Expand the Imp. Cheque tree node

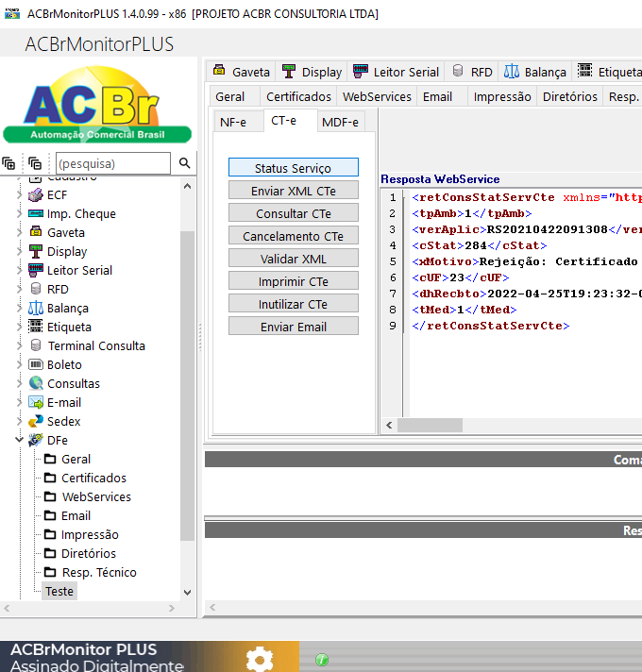click(x=19, y=213)
